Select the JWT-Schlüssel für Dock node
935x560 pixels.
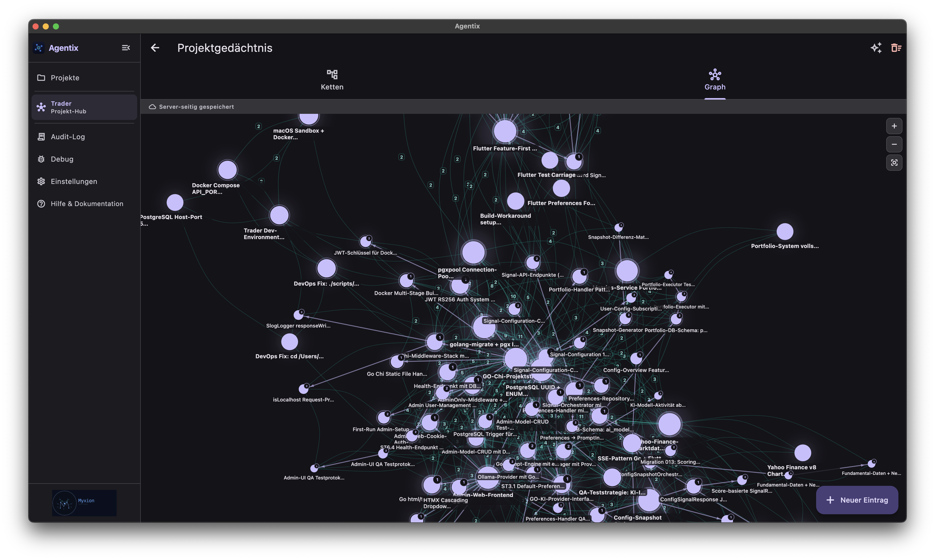click(365, 242)
